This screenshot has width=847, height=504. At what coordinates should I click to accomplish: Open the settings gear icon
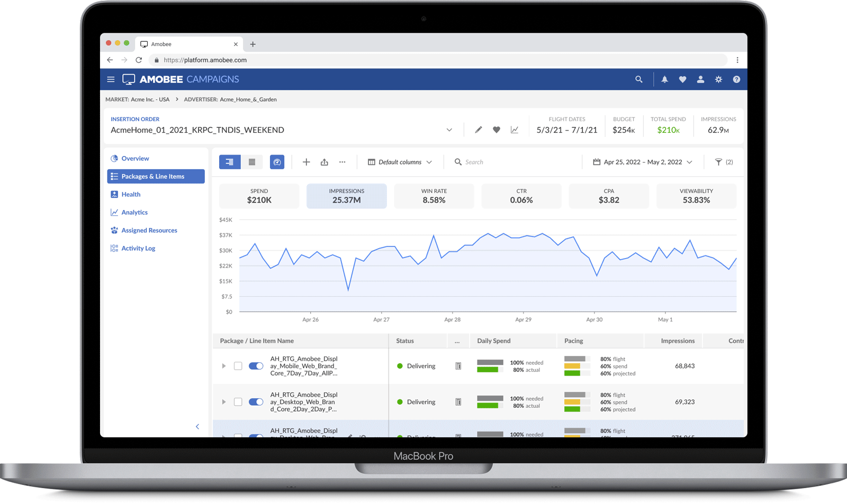(x=718, y=79)
